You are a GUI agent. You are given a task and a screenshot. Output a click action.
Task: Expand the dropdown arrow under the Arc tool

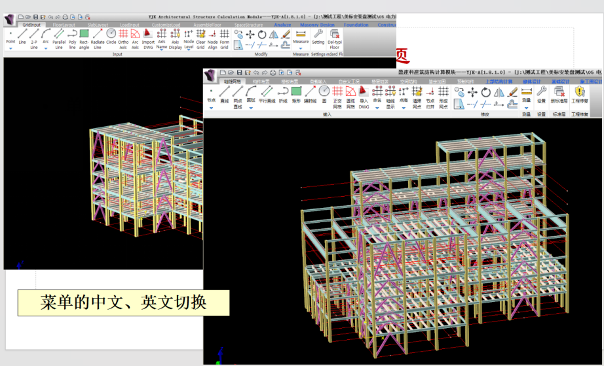point(45,49)
